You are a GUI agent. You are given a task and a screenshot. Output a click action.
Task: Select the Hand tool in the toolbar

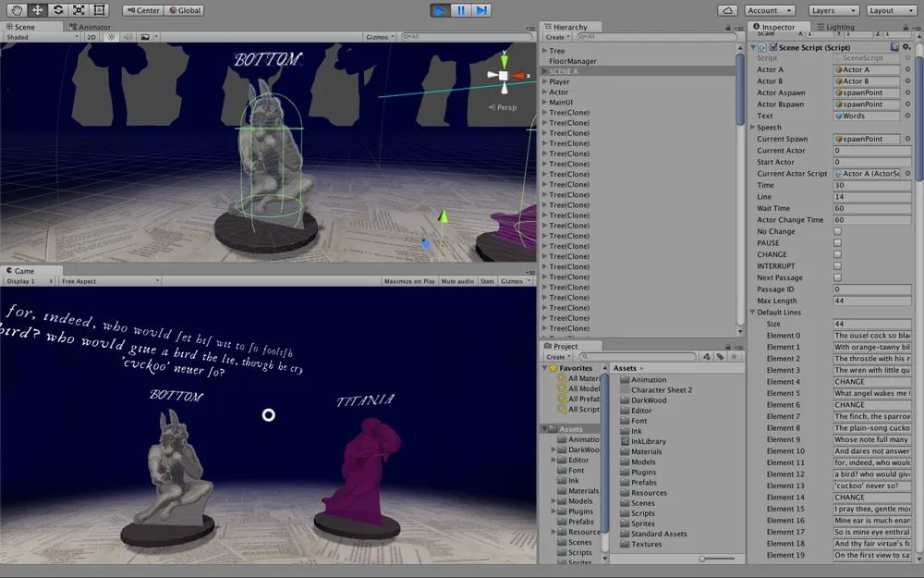tap(17, 10)
